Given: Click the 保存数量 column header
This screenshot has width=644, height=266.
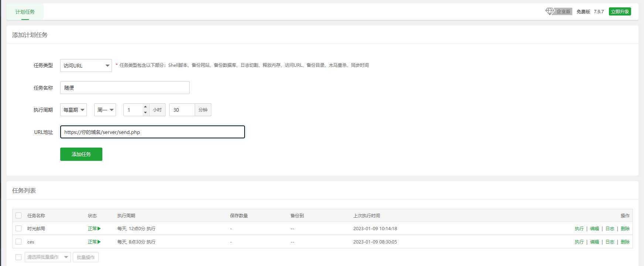Looking at the screenshot, I should pyautogui.click(x=239, y=215).
